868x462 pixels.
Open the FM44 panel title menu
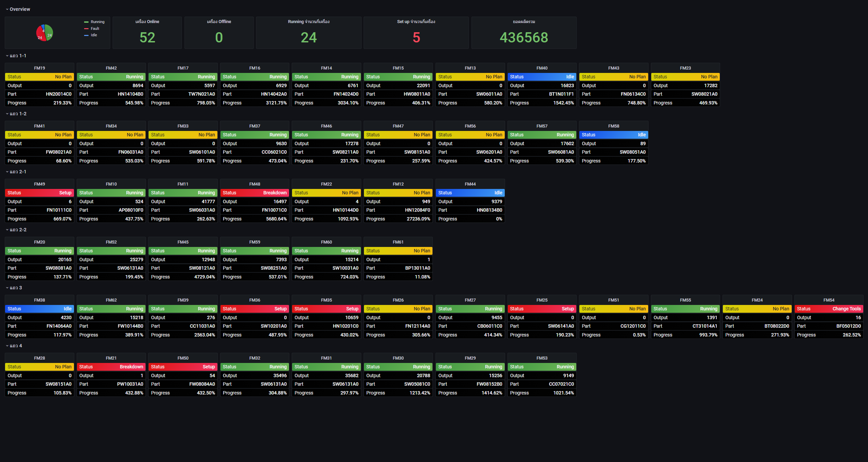click(x=470, y=184)
